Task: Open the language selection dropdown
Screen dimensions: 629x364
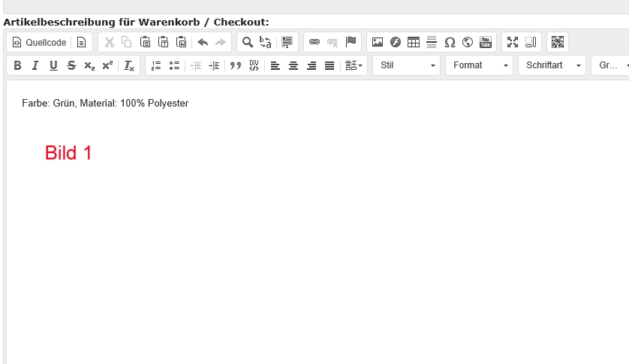Action: [x=354, y=66]
